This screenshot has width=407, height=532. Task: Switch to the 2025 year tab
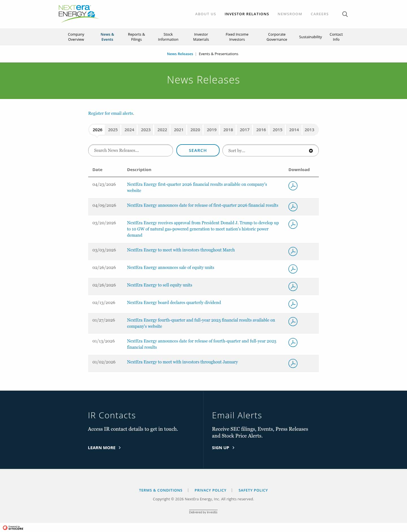(113, 130)
